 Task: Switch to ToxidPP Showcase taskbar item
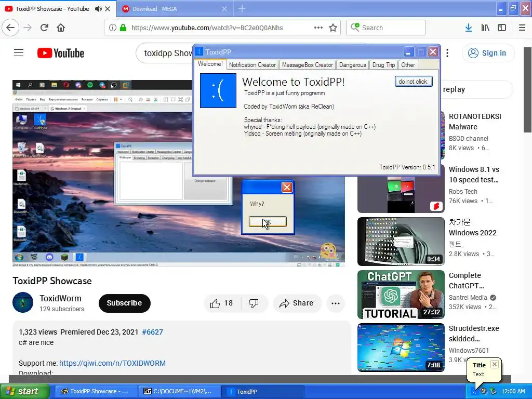click(x=96, y=392)
